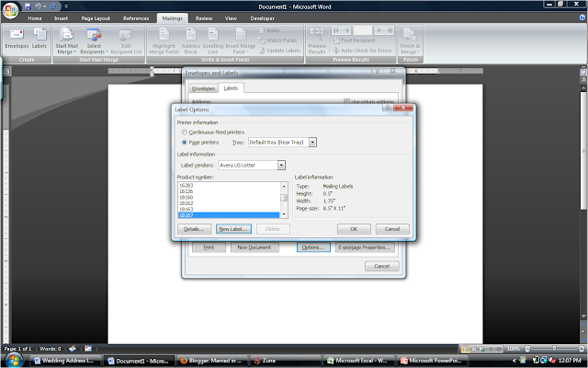Click the product list scroll down arrow
588x368 pixels.
click(284, 214)
